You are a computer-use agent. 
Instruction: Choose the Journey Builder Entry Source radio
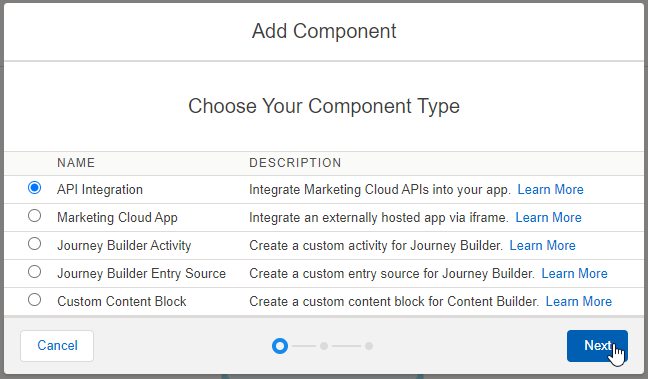(x=34, y=272)
